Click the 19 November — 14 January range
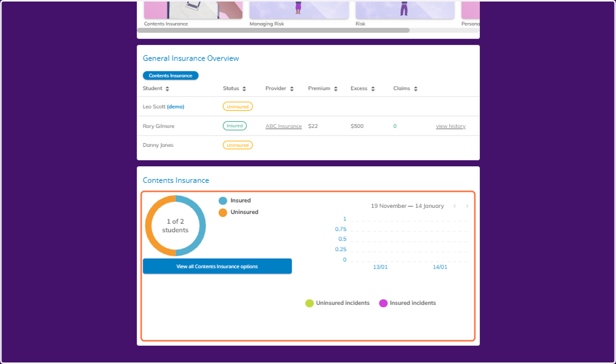The height and width of the screenshot is (364, 616). click(408, 206)
